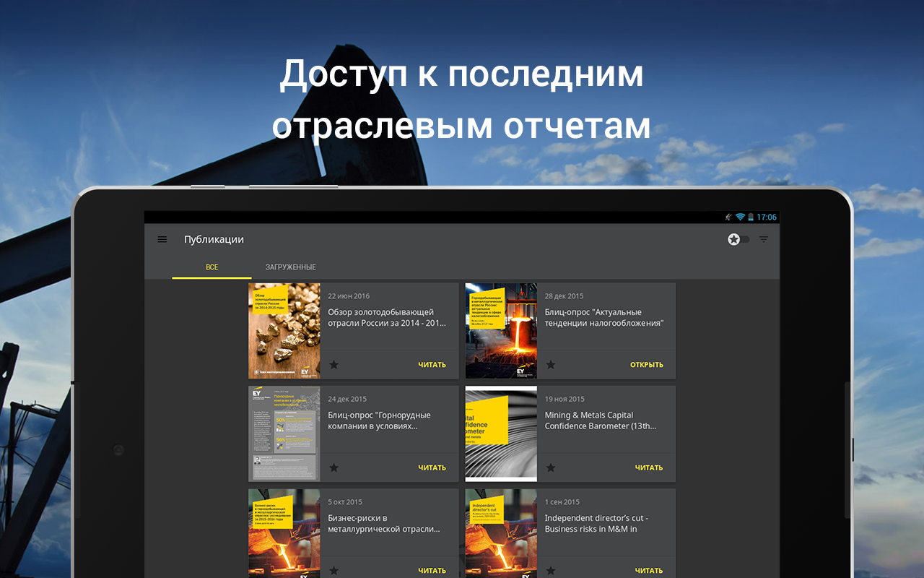This screenshot has width=924, height=578.
Task: Click the date 1 сен 2015
Action: point(562,502)
